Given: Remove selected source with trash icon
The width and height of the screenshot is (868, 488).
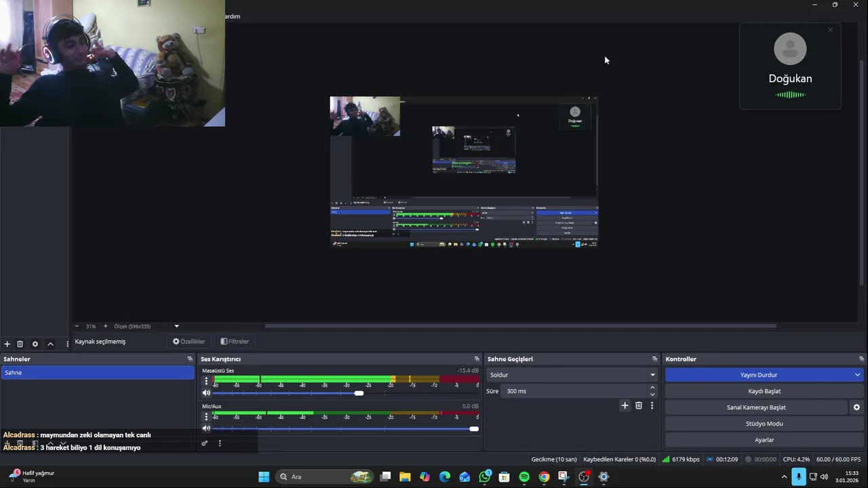Looking at the screenshot, I should coord(20,344).
